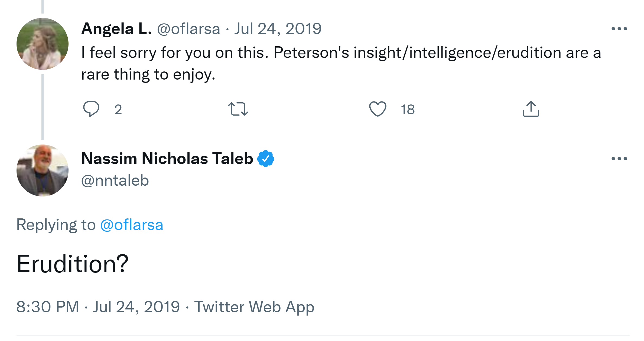Click the reply count 2 on Angela's tweet

[118, 110]
